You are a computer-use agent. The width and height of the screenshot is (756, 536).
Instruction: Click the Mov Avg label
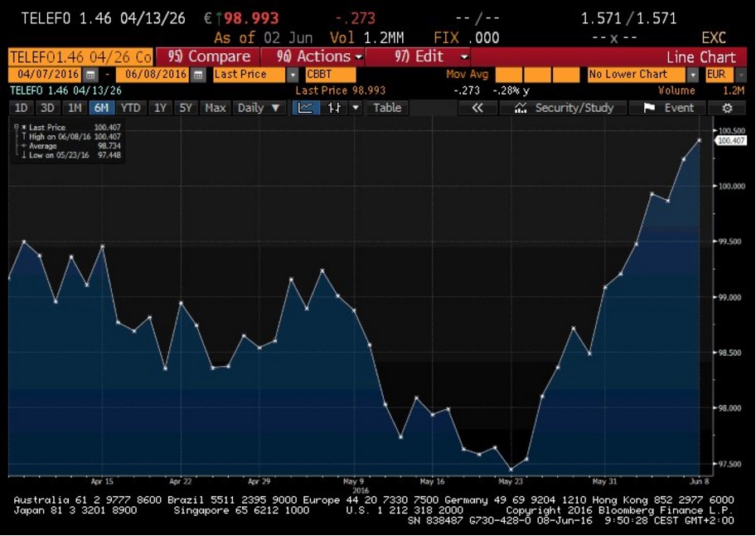(467, 75)
